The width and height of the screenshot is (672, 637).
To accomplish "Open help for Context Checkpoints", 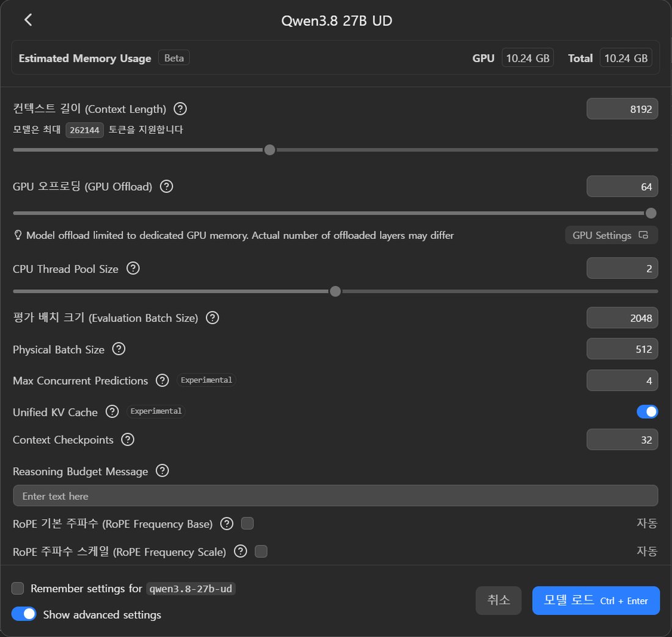I will point(127,440).
